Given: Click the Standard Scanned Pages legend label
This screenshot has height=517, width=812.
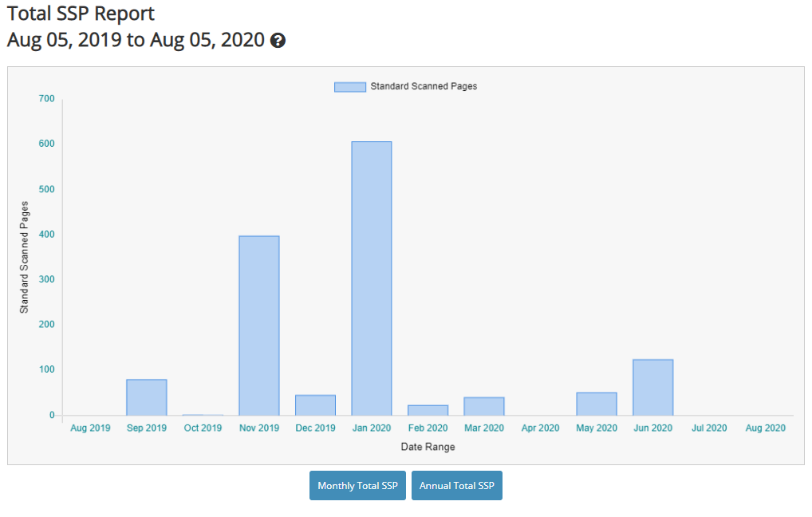Looking at the screenshot, I should (424, 86).
